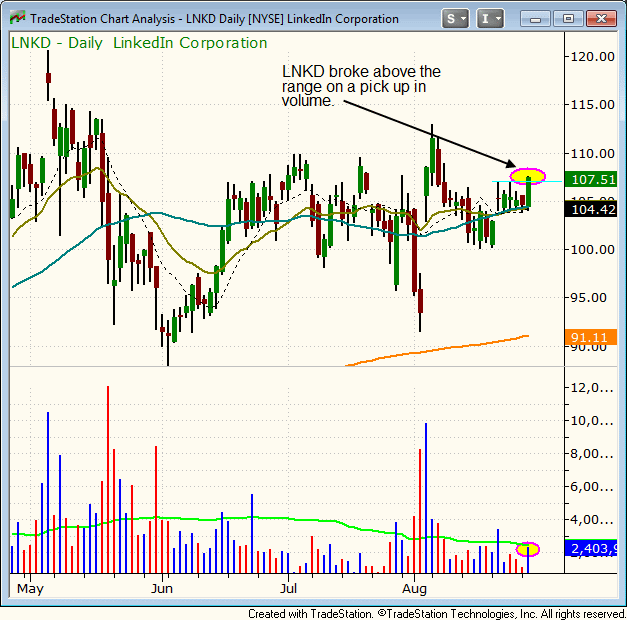This screenshot has height=620, width=627.
Task: Open the I interval-link dropdown button
Action: coord(491,18)
